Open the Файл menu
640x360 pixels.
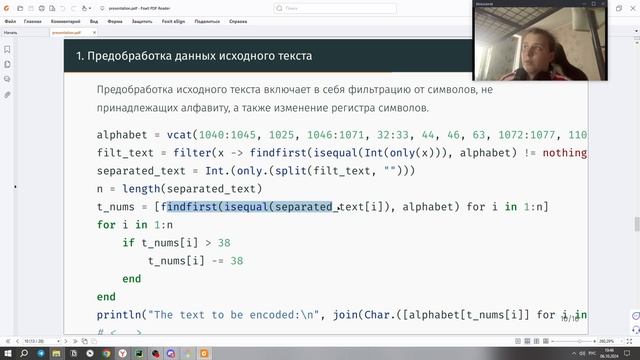point(10,21)
